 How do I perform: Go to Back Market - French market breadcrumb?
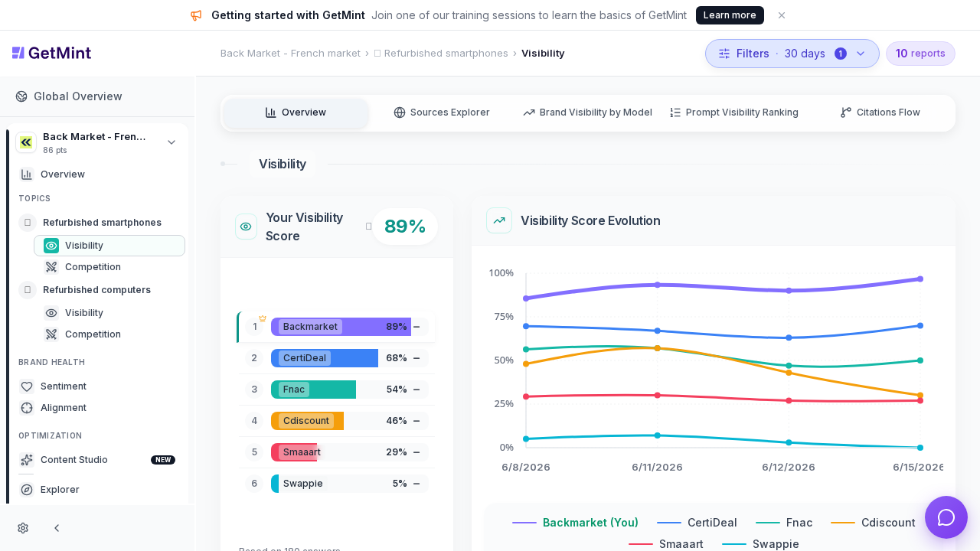(x=290, y=54)
